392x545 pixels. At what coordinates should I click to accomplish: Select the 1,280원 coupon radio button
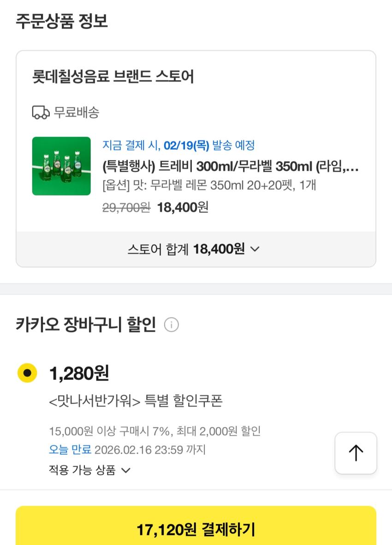[27, 373]
